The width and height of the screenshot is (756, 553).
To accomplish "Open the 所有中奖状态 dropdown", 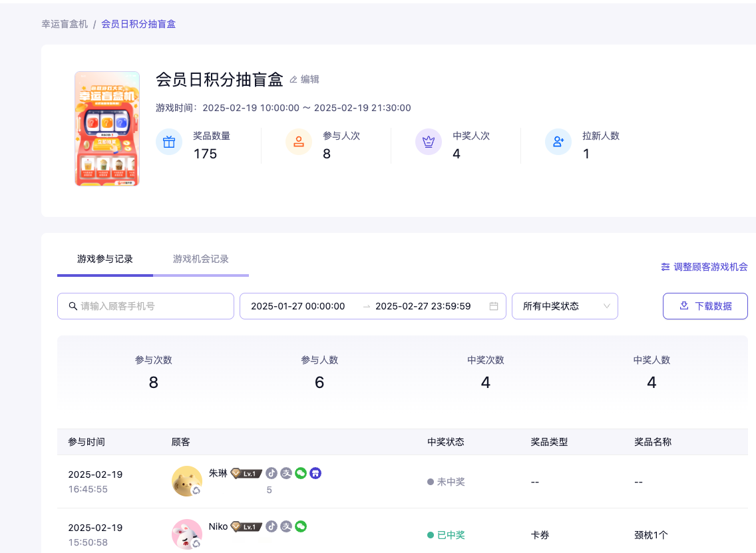I will tap(564, 306).
